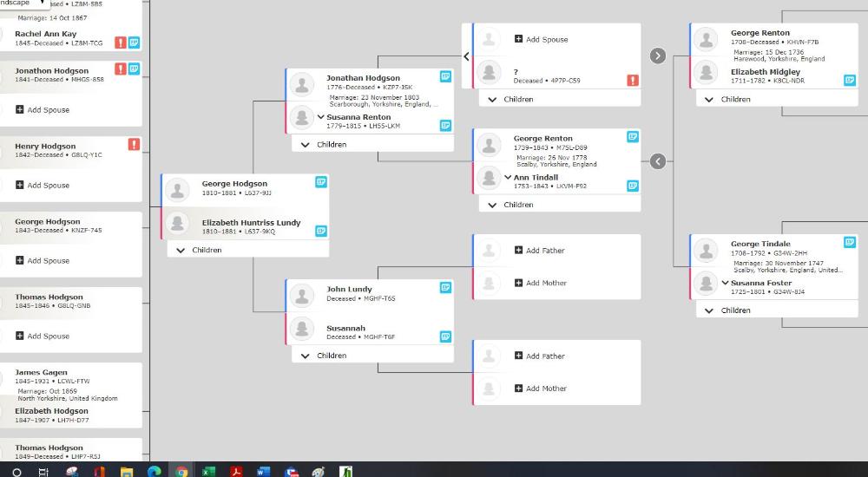The height and width of the screenshot is (477, 868).
Task: Open Microsoft Edge from the taskbar
Action: pyautogui.click(x=154, y=472)
